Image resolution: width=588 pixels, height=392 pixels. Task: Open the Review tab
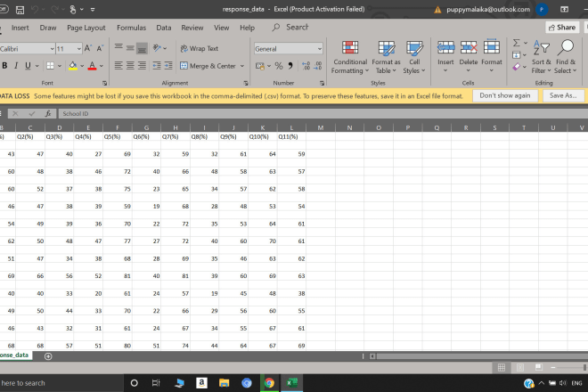[192, 28]
